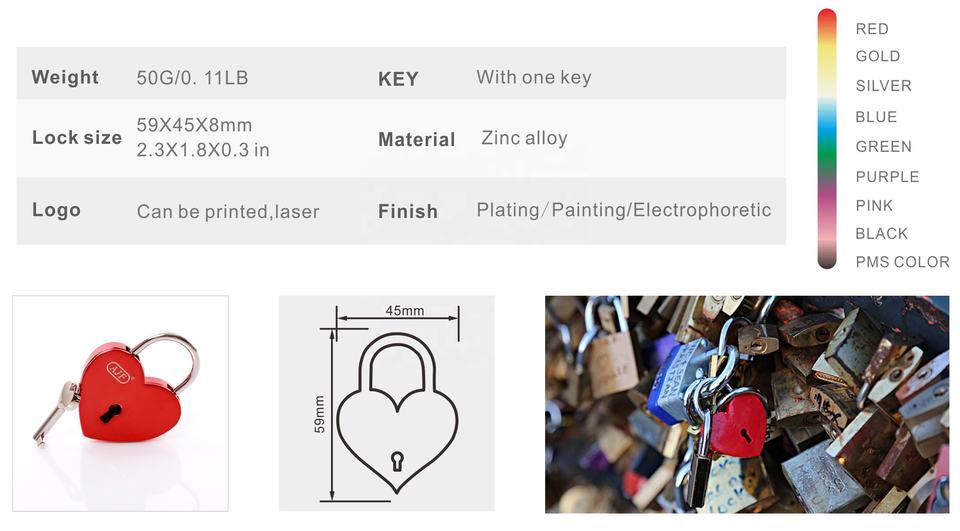Click the heart lock dimension diagram
960x531 pixels.
coord(386,403)
